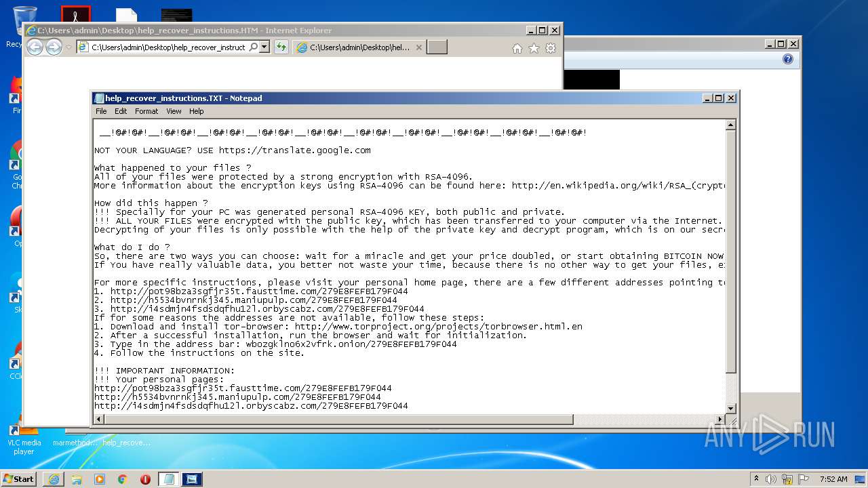Screen dimensions: 868x488
Task: Click '!!! IMPORTANT INFORMATION:' line
Action: point(164,371)
